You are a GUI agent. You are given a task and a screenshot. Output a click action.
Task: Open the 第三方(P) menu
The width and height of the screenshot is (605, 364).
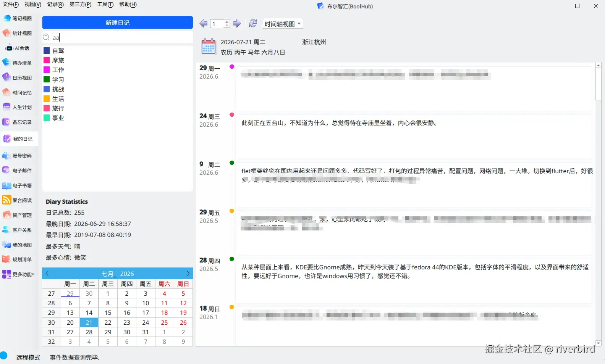[x=80, y=4]
